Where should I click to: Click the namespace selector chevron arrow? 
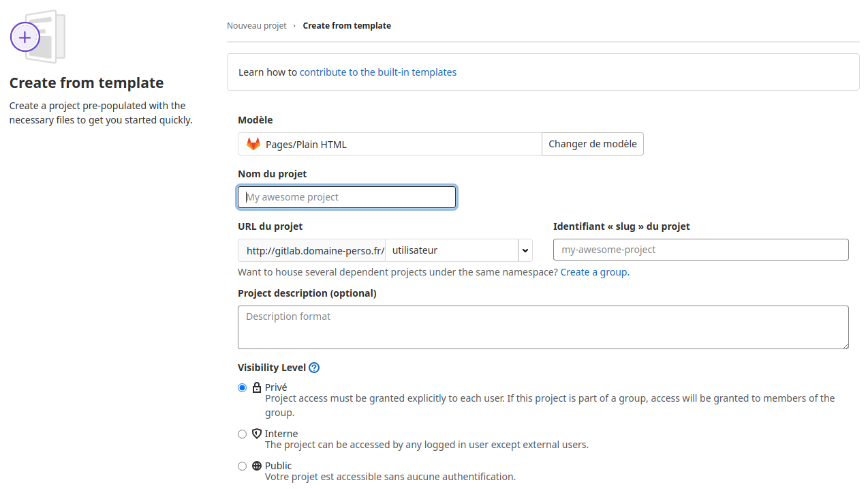pos(525,250)
